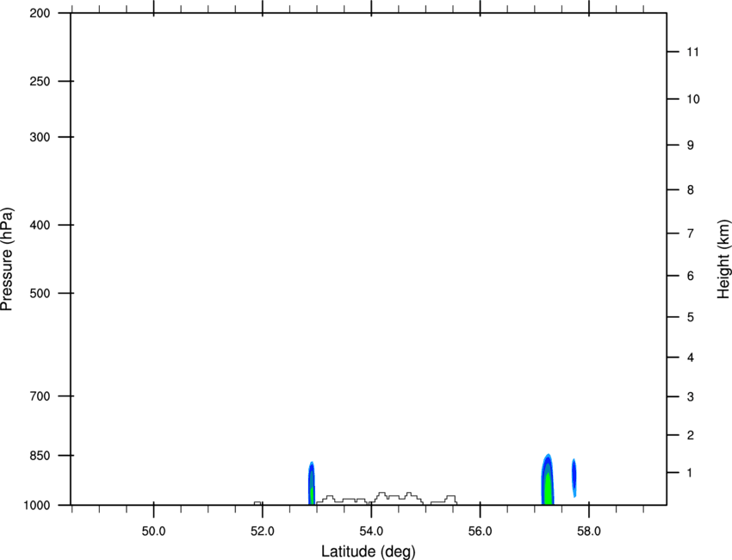Click the small blue contour blob near 57.7 degrees
Viewport: 732px width, 560px height.
point(574,478)
